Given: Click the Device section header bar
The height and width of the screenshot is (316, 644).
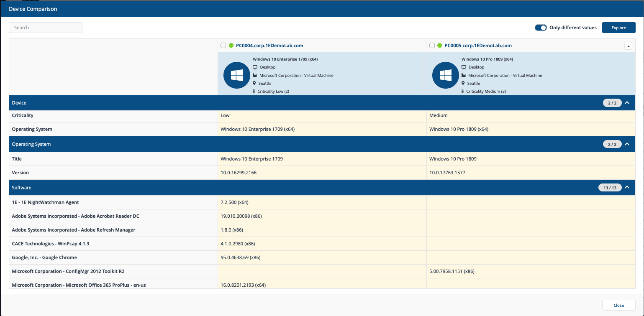Looking at the screenshot, I should tap(322, 103).
